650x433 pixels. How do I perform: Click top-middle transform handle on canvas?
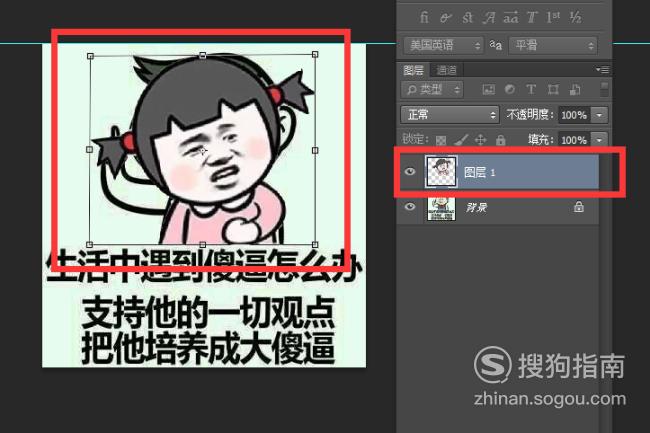click(202, 55)
